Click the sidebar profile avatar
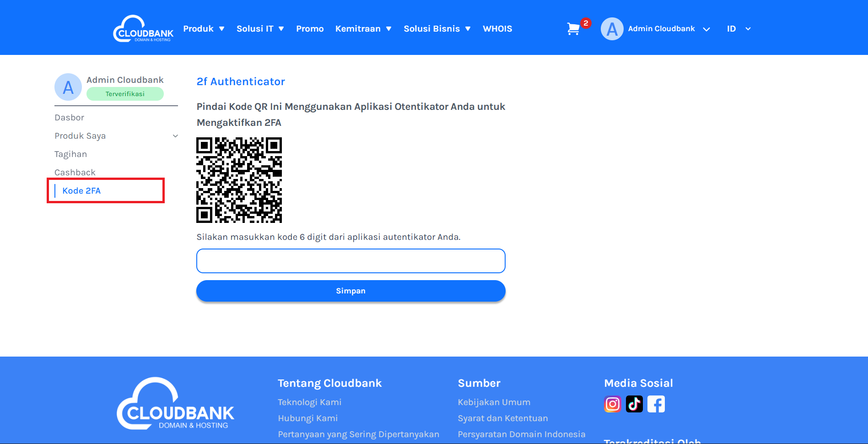Viewport: 868px width, 444px height. [x=68, y=87]
